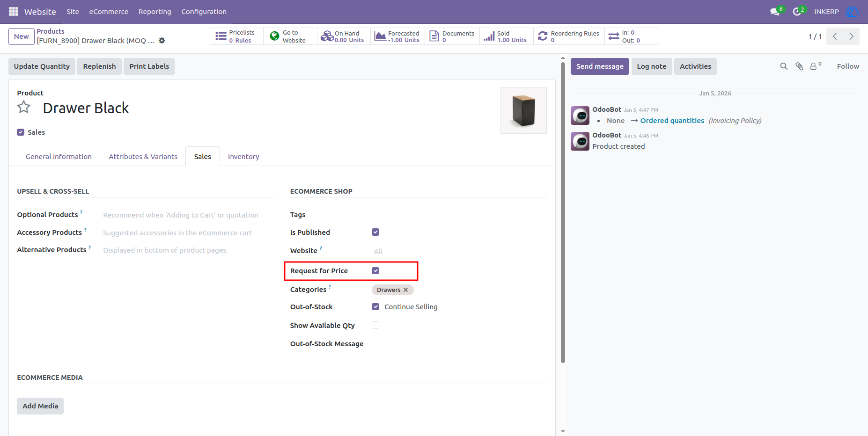Open Documents stat button

(452, 36)
